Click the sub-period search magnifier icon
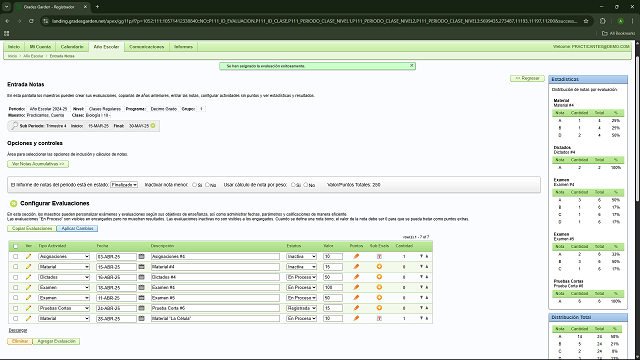This screenshot has width=640, height=360. [x=14, y=126]
